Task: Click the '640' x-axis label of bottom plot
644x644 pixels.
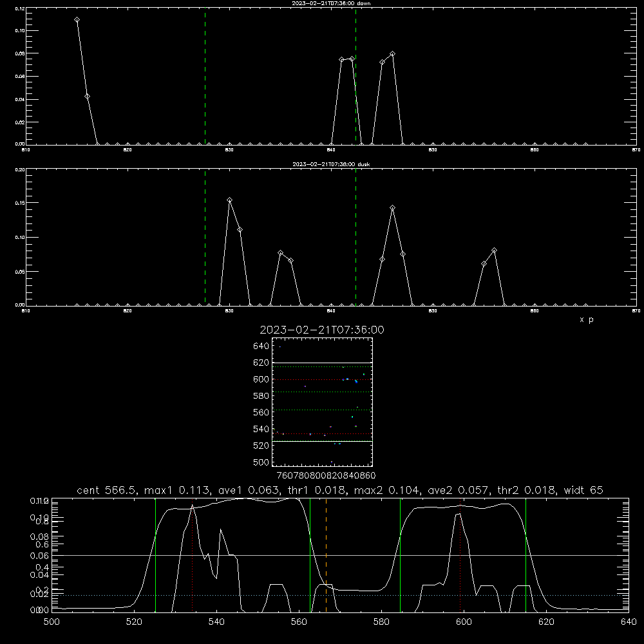Action: pos(629,622)
